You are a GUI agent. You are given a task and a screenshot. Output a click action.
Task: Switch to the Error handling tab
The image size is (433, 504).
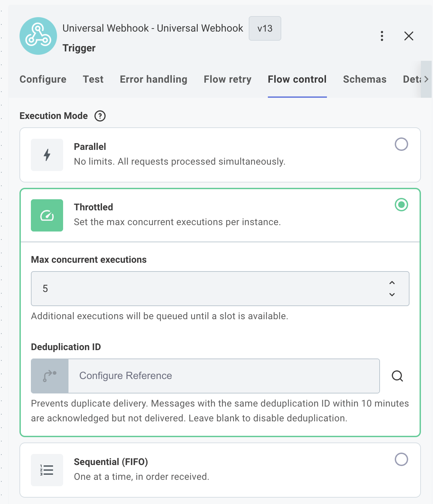(x=153, y=79)
